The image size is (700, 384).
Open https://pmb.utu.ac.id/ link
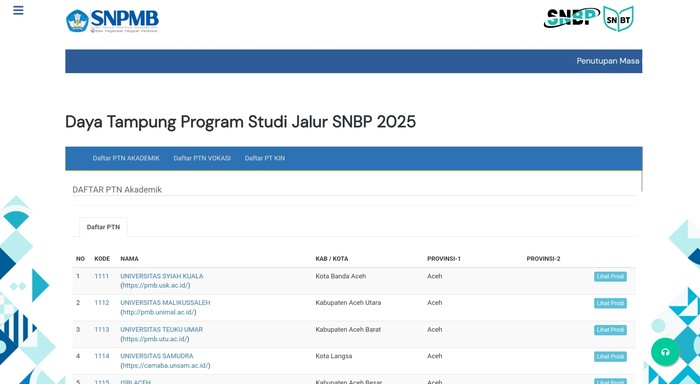(x=155, y=339)
